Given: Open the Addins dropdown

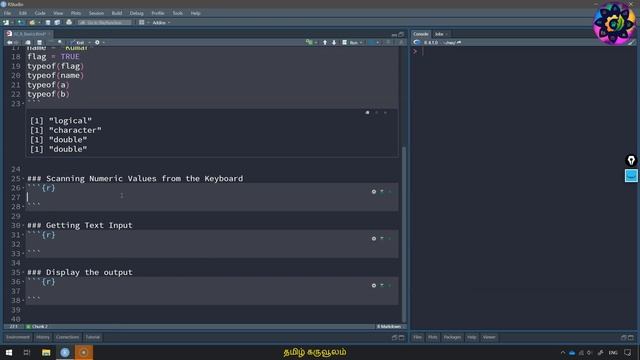Looking at the screenshot, I should (161, 22).
